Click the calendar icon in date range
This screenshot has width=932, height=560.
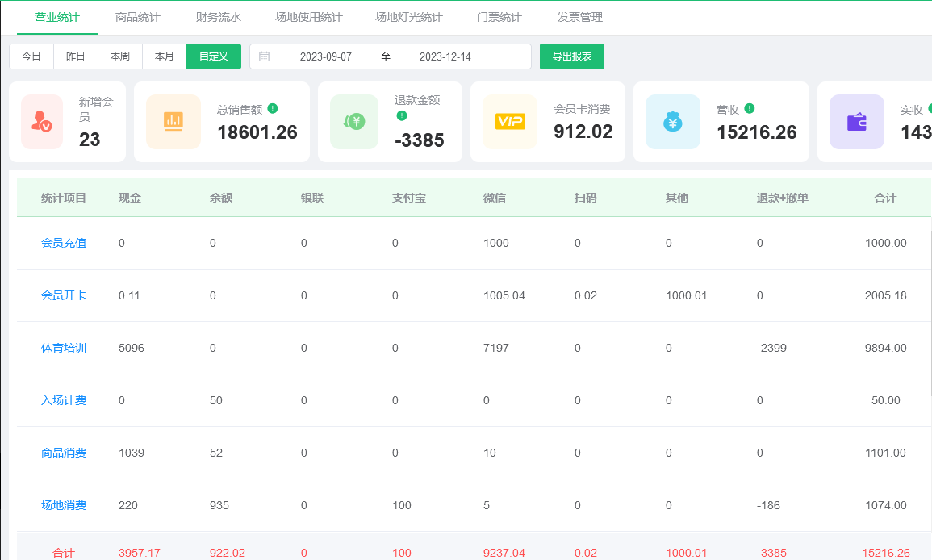pyautogui.click(x=265, y=56)
